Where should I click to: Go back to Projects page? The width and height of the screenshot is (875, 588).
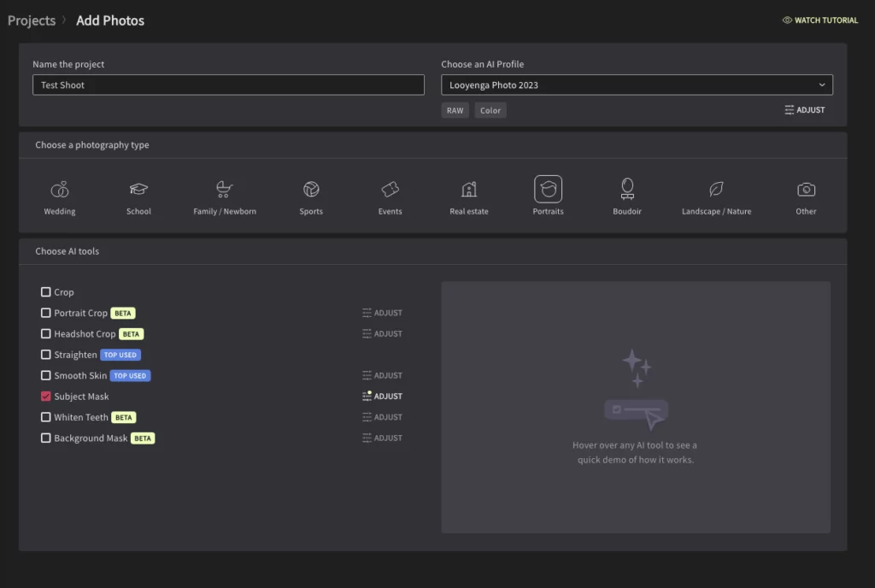31,20
